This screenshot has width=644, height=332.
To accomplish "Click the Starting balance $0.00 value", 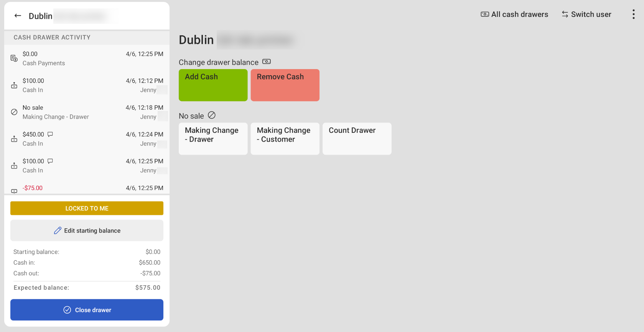I will [x=153, y=252].
